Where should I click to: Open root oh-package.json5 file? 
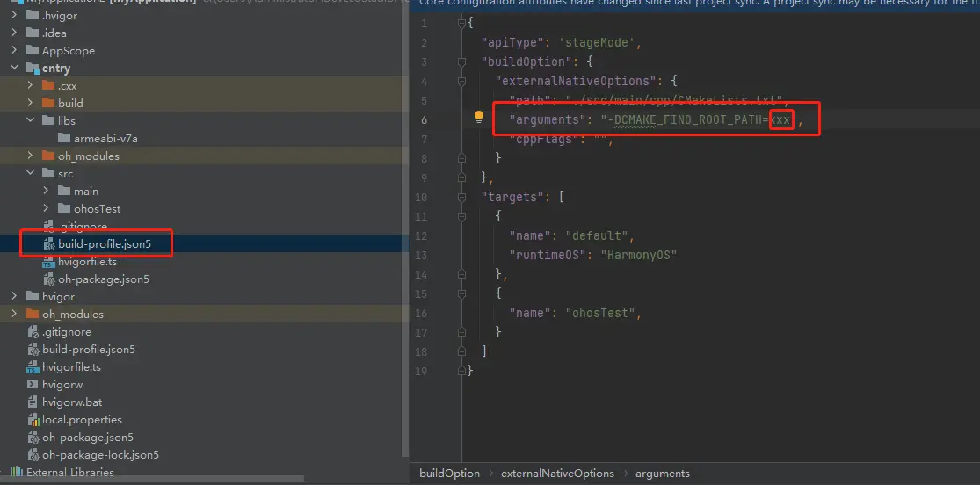(88, 437)
